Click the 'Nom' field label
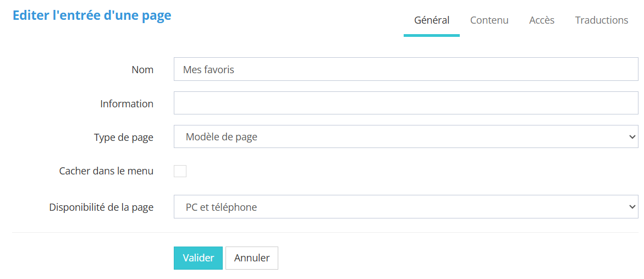Image resolution: width=644 pixels, height=279 pixels. 142,70
